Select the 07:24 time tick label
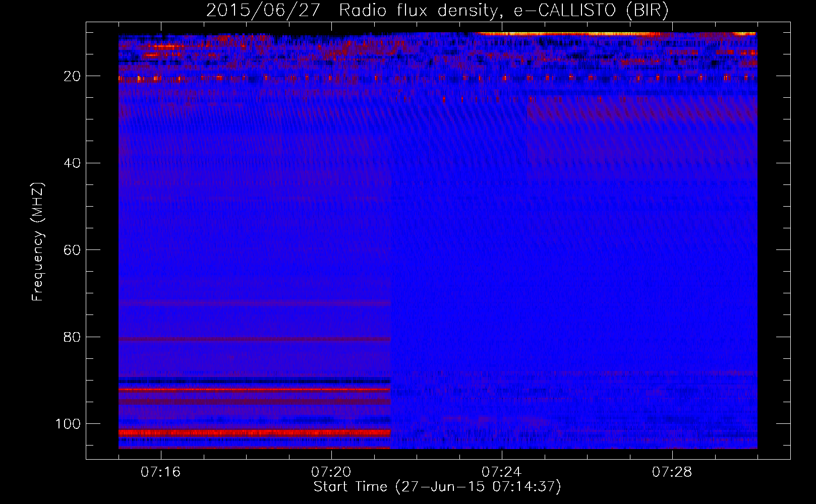 501,472
